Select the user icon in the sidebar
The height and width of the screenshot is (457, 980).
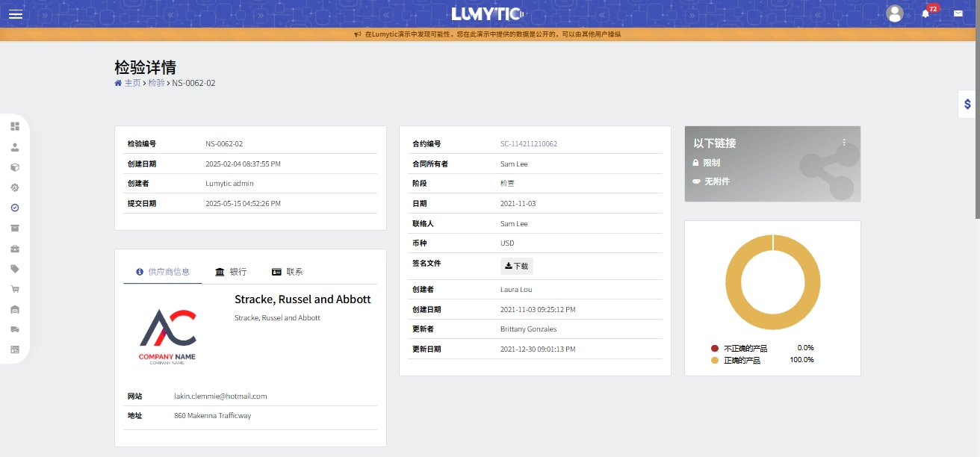[15, 147]
